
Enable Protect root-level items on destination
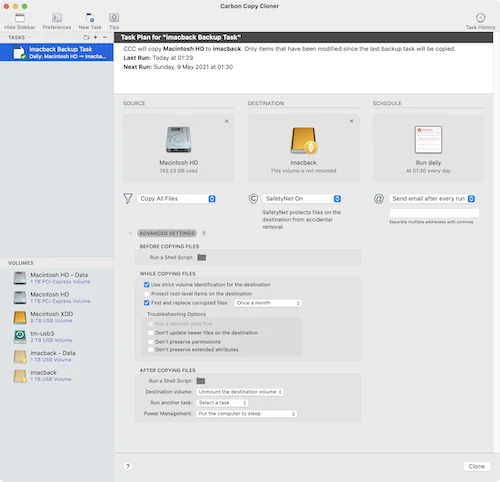pos(146,294)
